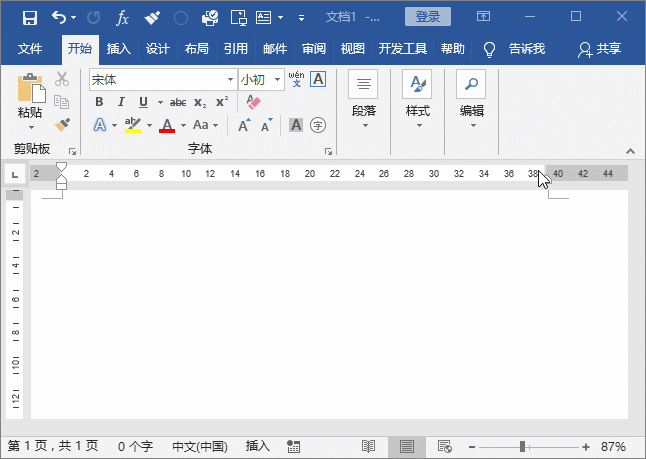
Task: Collapse the ribbon with up chevron
Action: point(630,151)
